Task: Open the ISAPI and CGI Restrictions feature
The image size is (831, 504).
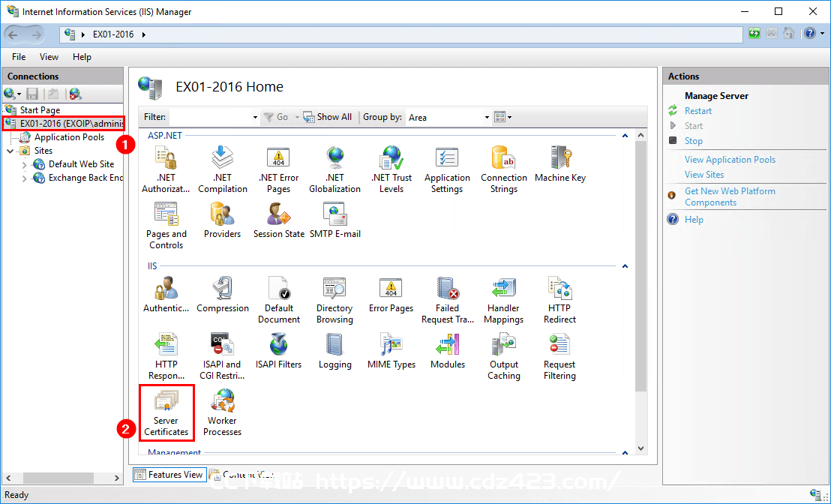Action: pos(222,356)
